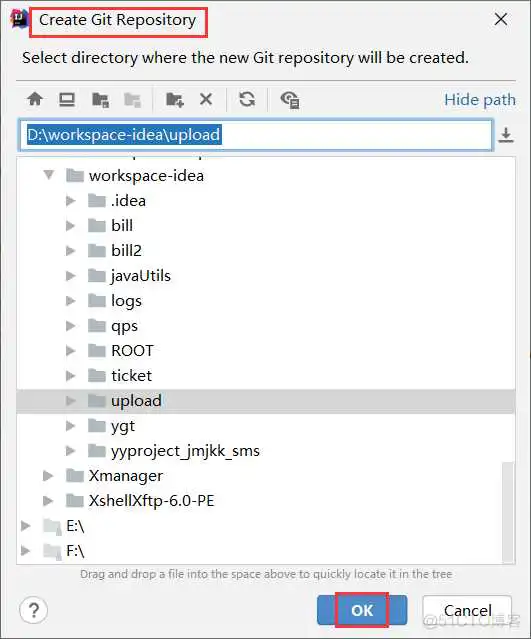Open the help question mark button
Image resolution: width=531 pixels, height=639 pixels.
coord(34,610)
